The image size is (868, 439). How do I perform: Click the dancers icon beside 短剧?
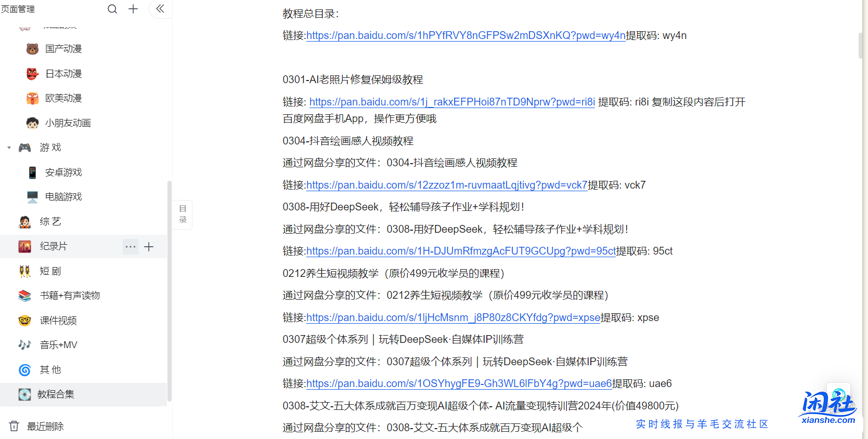pyautogui.click(x=24, y=271)
